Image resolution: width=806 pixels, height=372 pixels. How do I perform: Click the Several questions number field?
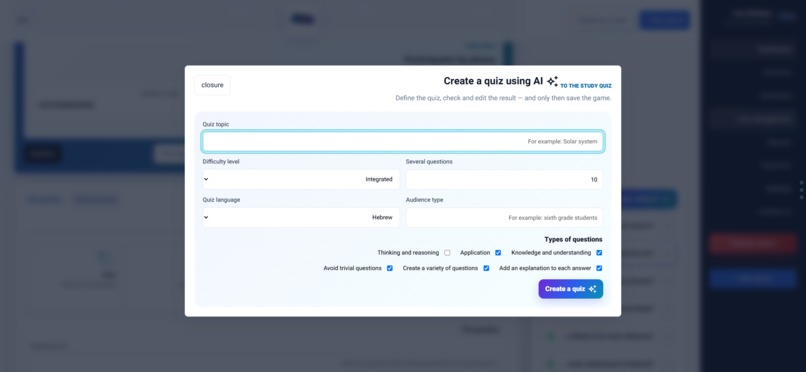point(504,179)
